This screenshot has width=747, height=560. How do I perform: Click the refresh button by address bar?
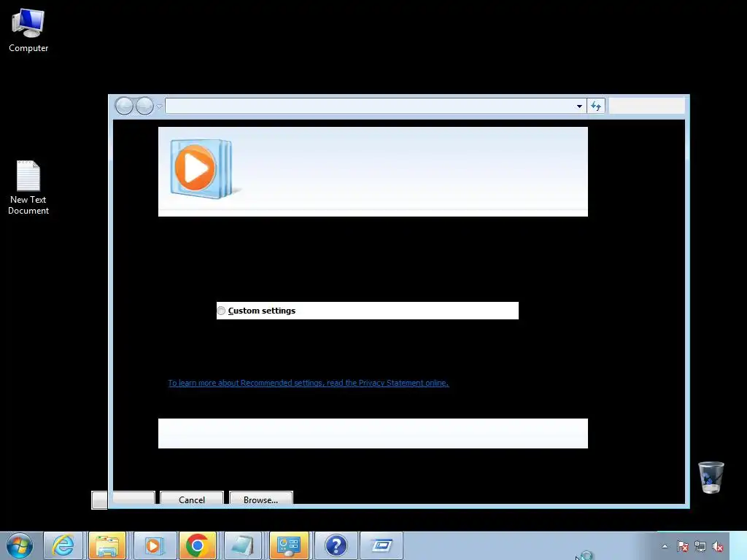(x=596, y=106)
